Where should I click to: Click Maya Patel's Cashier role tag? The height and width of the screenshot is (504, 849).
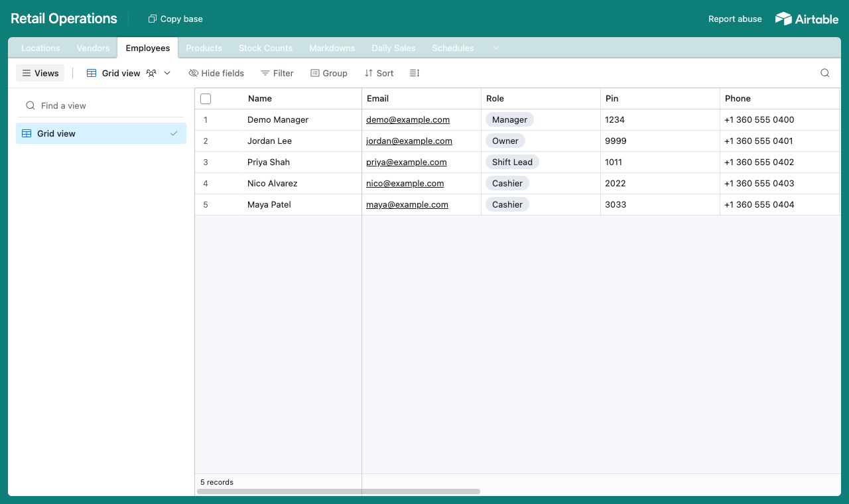pyautogui.click(x=507, y=205)
